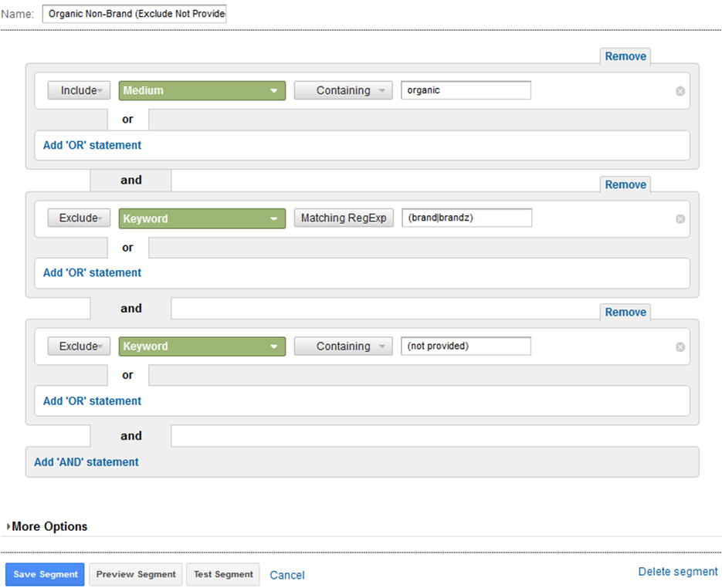This screenshot has height=588, width=722.
Task: Delete the Medium condition using its x icon
Action: [680, 91]
